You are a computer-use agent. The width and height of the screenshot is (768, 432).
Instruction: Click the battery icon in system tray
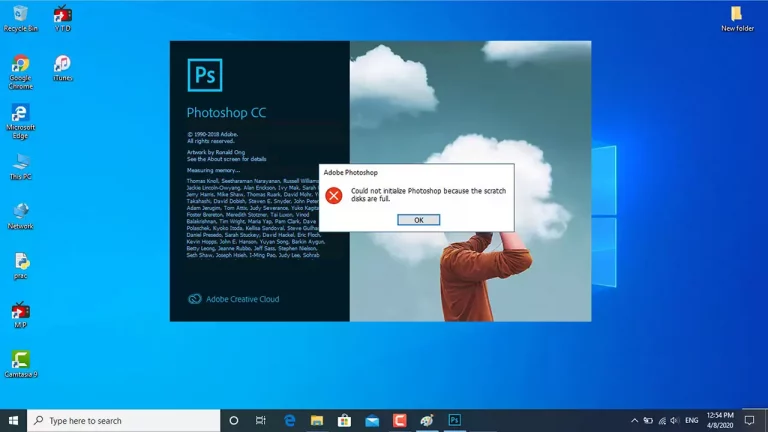tap(648, 420)
